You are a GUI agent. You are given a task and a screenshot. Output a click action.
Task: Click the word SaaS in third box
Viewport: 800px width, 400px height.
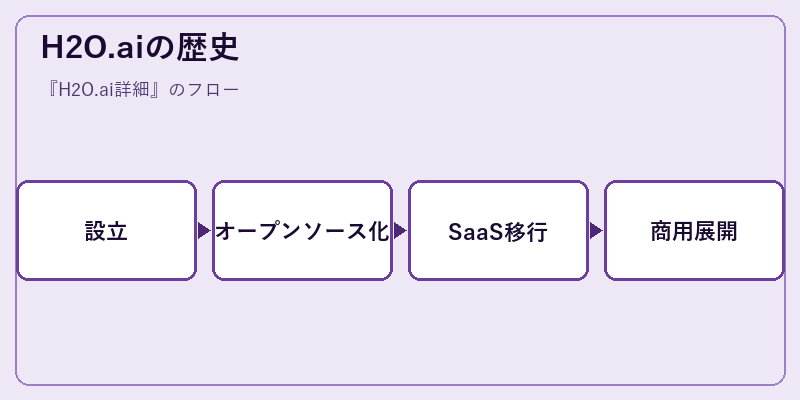(476, 232)
